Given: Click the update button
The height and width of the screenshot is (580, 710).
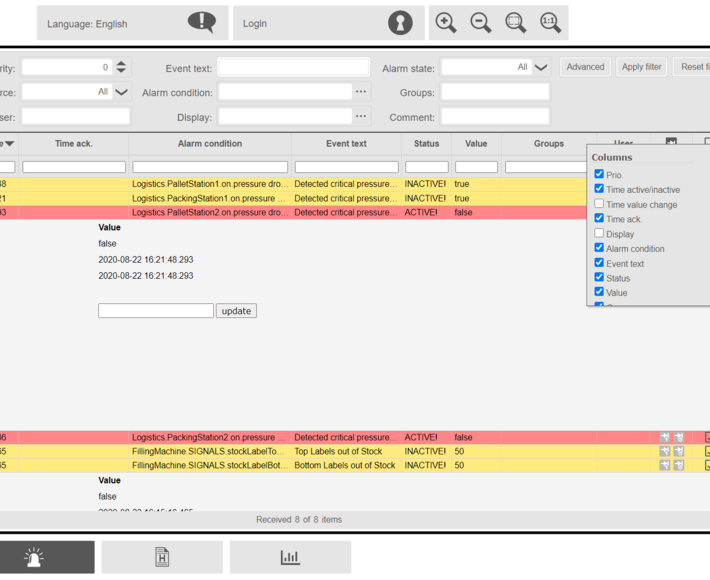Looking at the screenshot, I should coord(236,311).
